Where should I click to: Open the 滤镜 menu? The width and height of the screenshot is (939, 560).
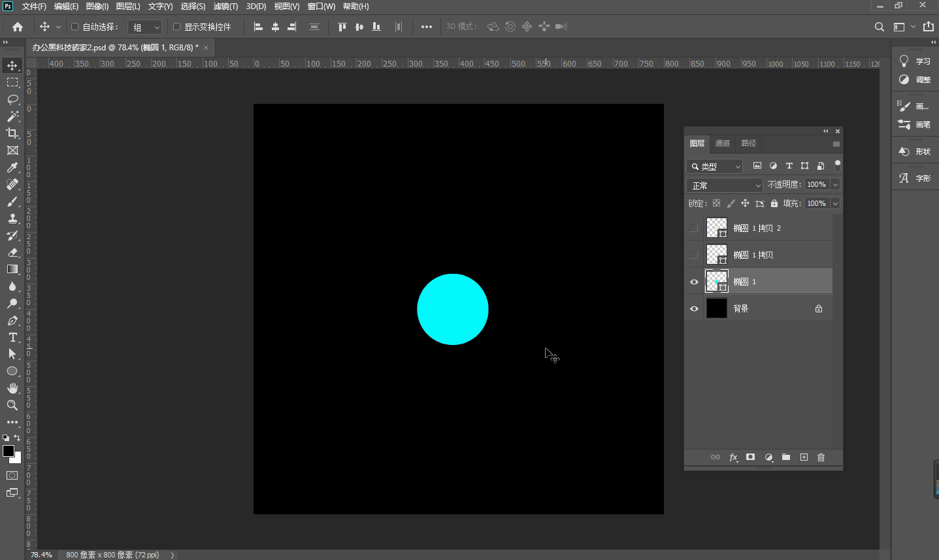(x=225, y=7)
